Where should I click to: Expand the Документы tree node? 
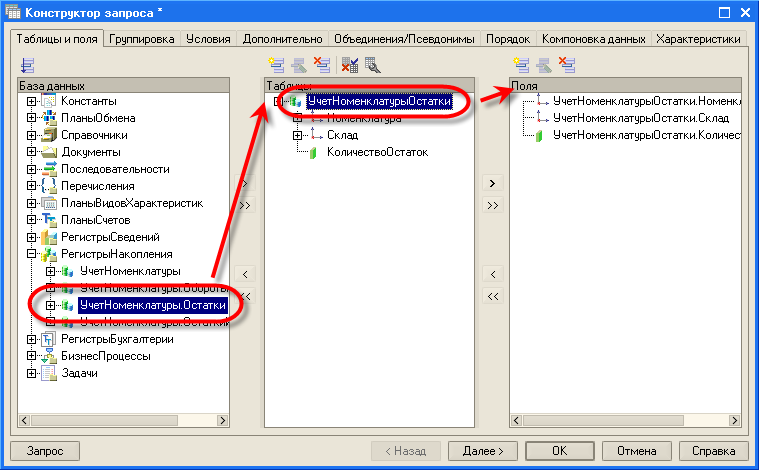pos(32,152)
